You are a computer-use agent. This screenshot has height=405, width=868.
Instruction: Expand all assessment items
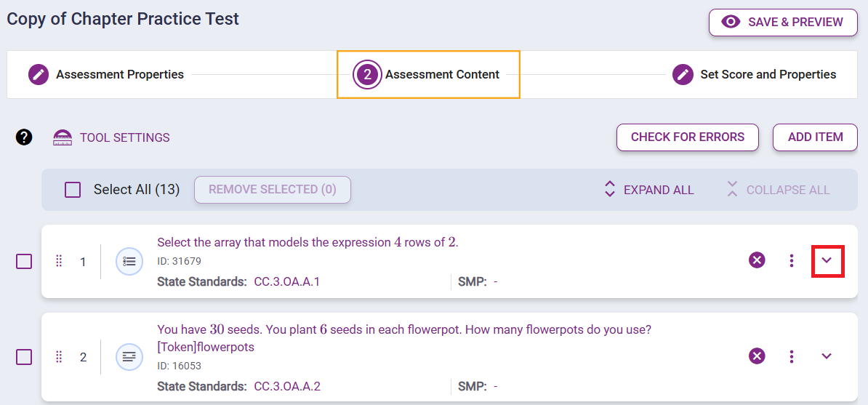649,190
